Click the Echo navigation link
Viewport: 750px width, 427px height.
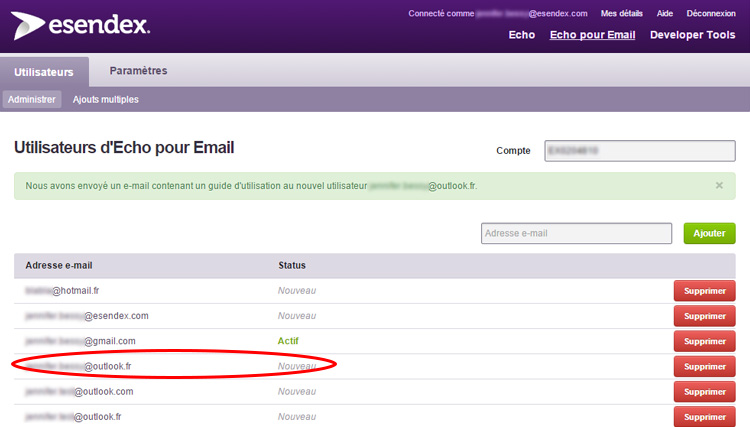[521, 35]
